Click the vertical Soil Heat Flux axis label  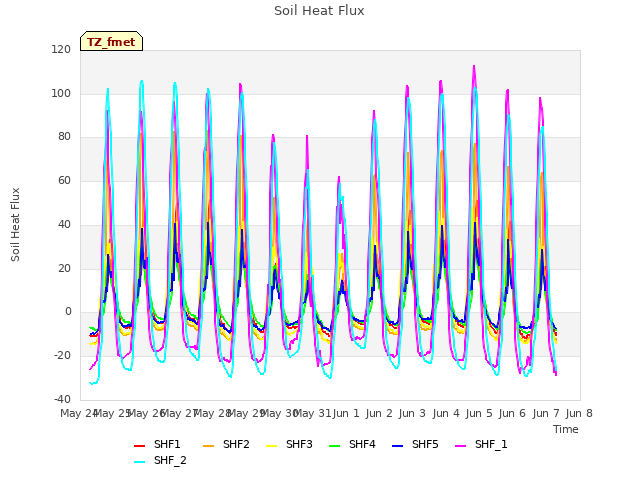(x=15, y=224)
